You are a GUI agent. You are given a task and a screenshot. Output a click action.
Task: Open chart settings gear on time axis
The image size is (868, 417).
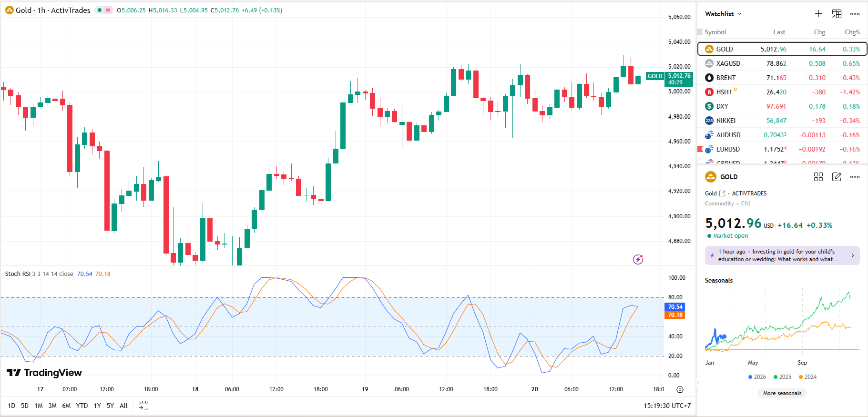tap(680, 389)
